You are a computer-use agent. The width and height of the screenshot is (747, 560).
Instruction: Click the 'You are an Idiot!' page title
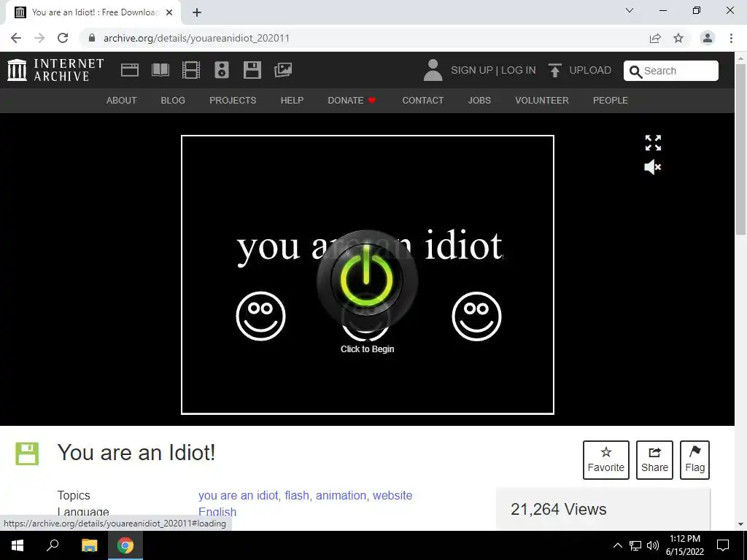(136, 452)
